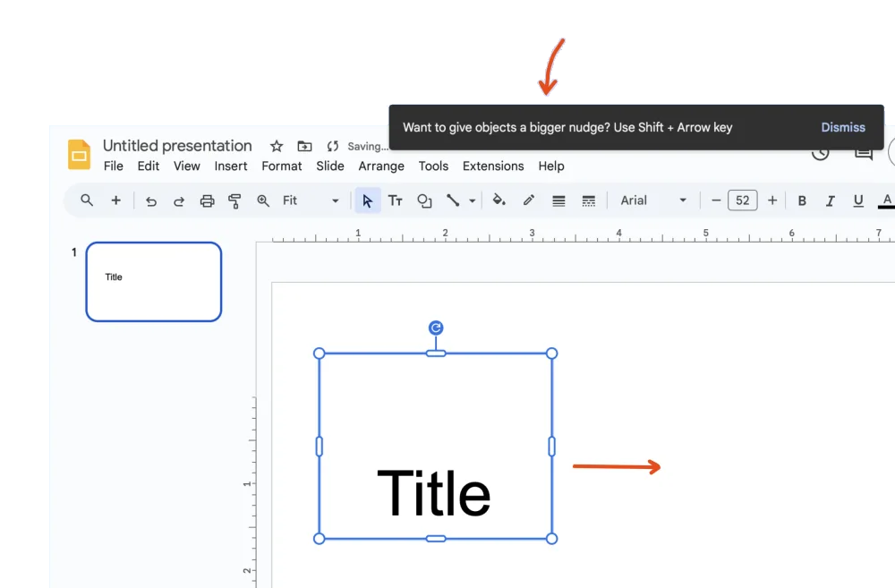Open the Arrange menu
The height and width of the screenshot is (588, 895).
point(381,166)
